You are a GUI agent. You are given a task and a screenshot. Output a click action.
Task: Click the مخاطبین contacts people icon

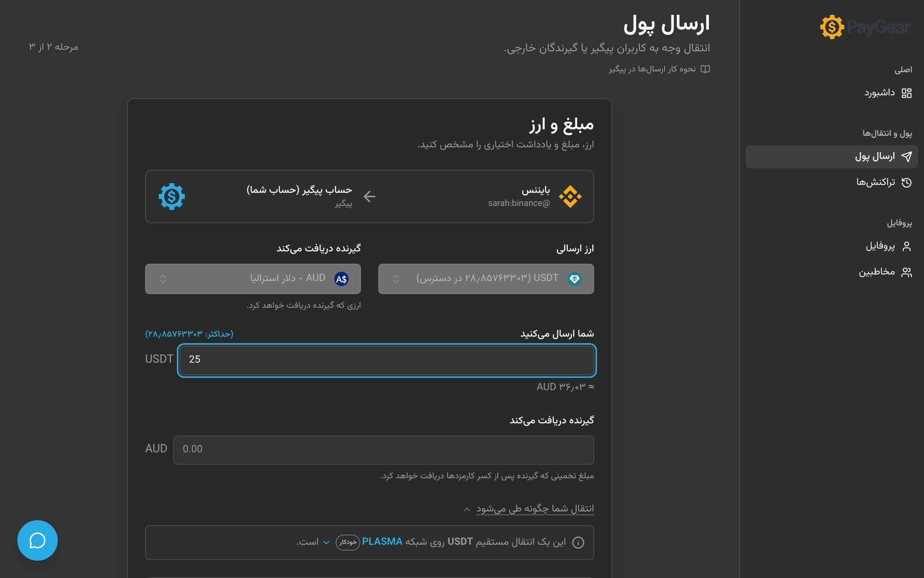(906, 272)
